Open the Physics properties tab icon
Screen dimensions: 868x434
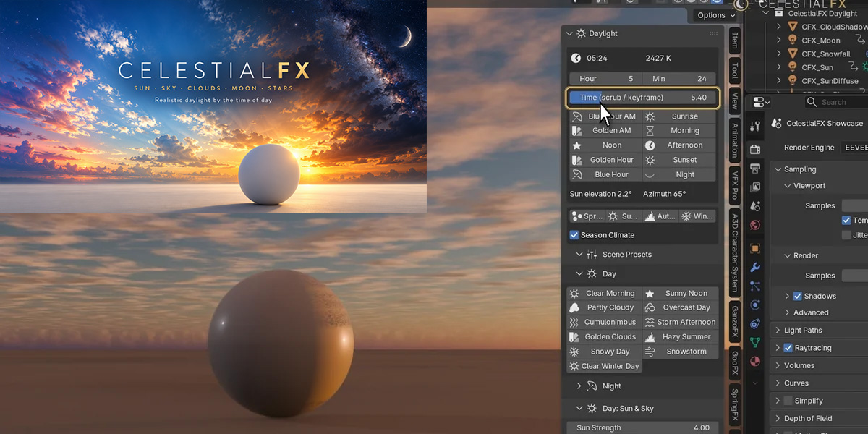[755, 305]
